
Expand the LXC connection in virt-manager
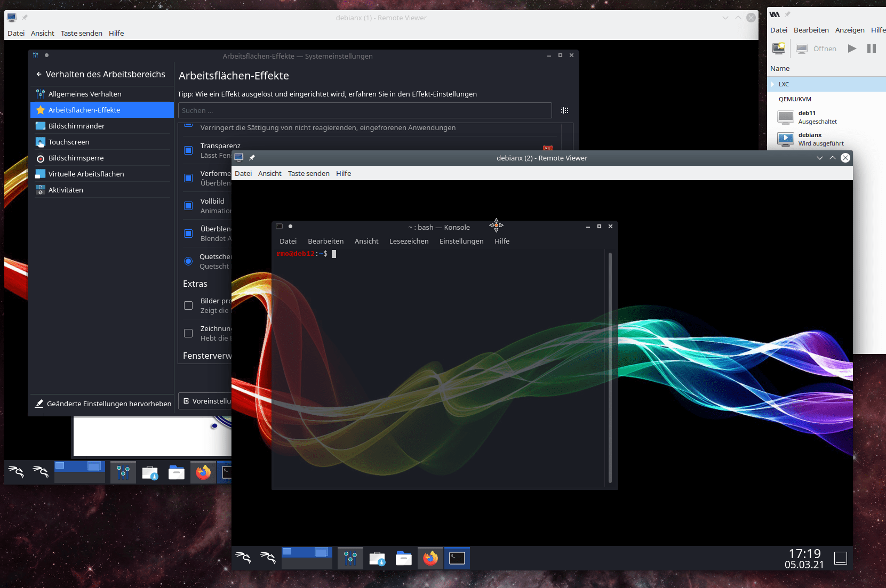pos(772,84)
